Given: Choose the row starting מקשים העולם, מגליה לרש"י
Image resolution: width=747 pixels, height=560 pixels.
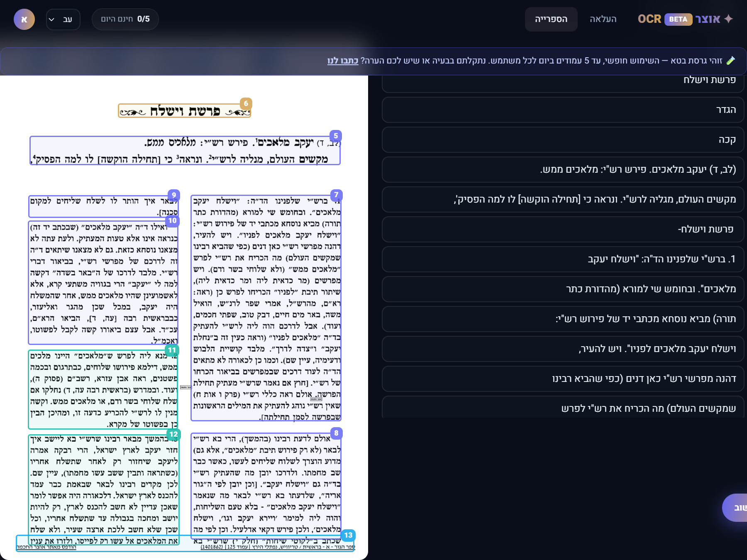Looking at the screenshot, I should point(563,200).
